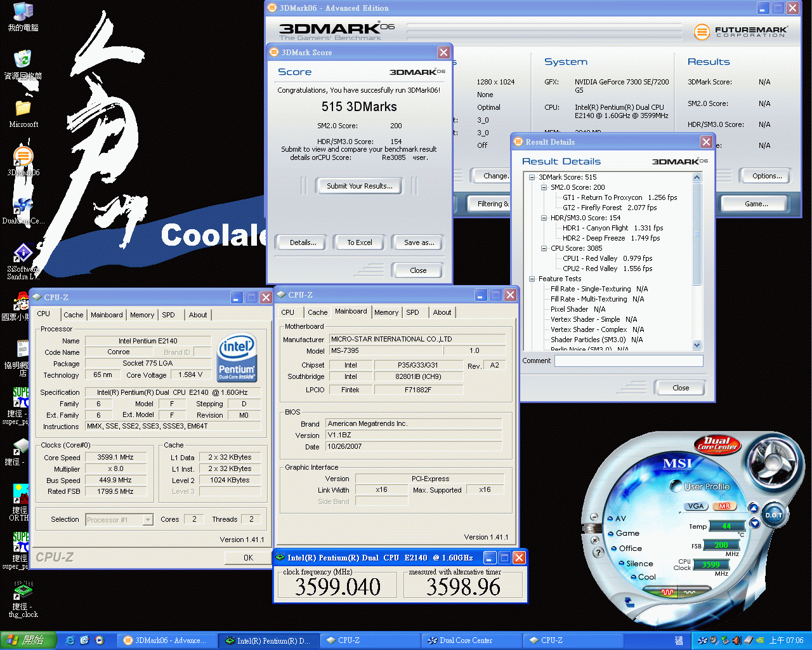This screenshot has height=650, width=812.
Task: Toggle the MB mode in Dual Core Center
Action: [724, 506]
